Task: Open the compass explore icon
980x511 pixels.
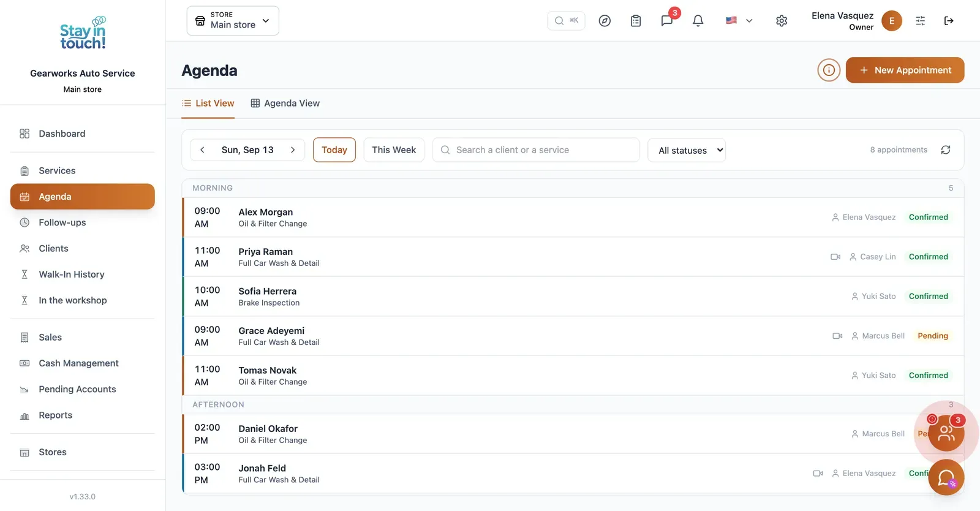Action: pyautogui.click(x=605, y=21)
